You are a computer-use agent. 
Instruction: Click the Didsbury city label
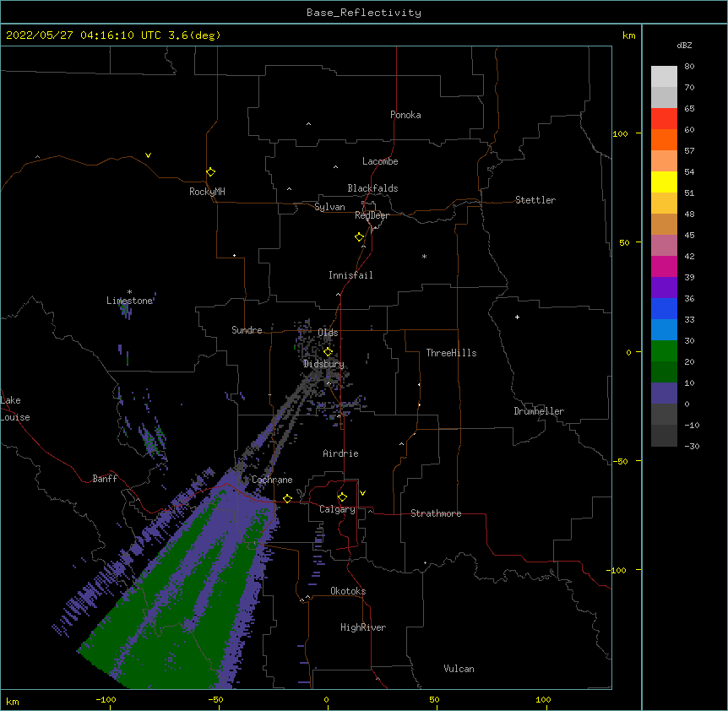pyautogui.click(x=323, y=364)
